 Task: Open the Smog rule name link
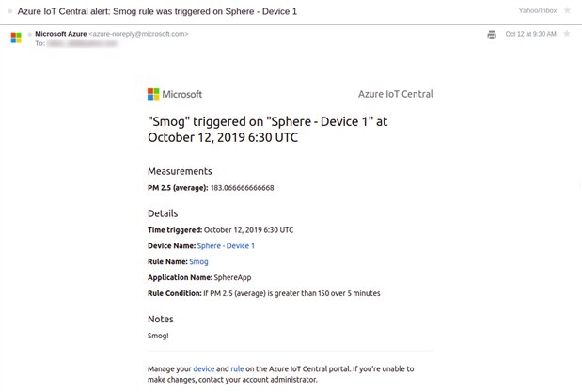point(198,261)
